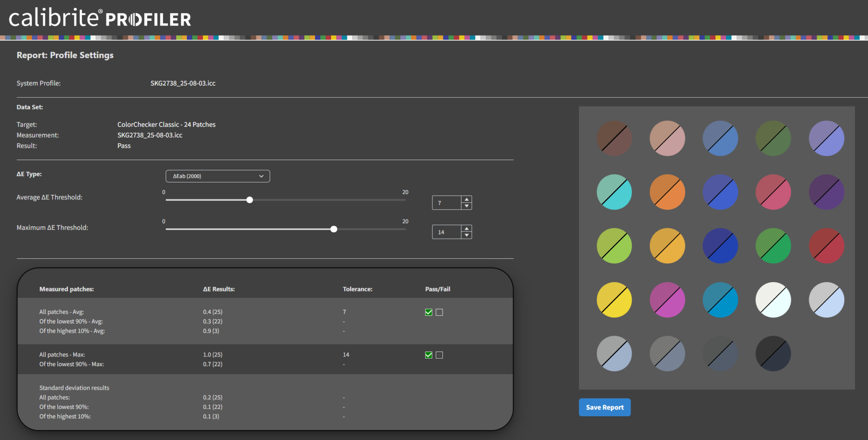The image size is (868, 440).
Task: Decrease the Maximum ΔE Threshold stepper value
Action: (467, 235)
